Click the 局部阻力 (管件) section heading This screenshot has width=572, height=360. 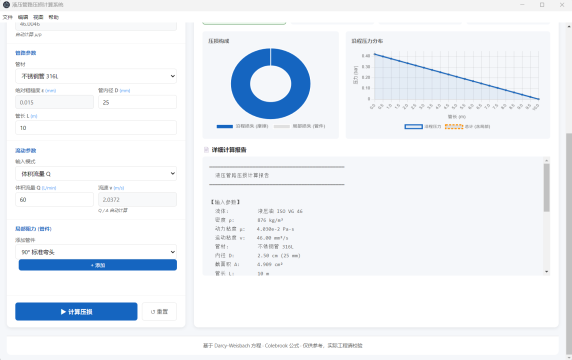pyautogui.click(x=33, y=229)
